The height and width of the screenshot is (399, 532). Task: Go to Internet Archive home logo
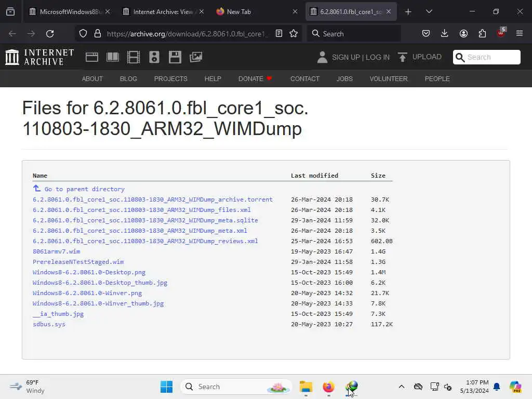[39, 57]
